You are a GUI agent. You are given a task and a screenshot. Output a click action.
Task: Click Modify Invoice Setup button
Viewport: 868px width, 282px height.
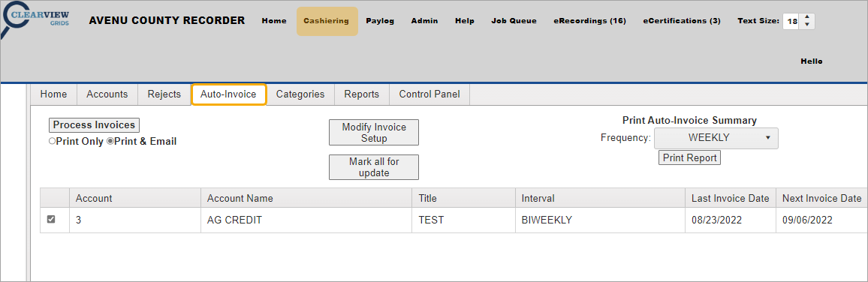click(374, 133)
